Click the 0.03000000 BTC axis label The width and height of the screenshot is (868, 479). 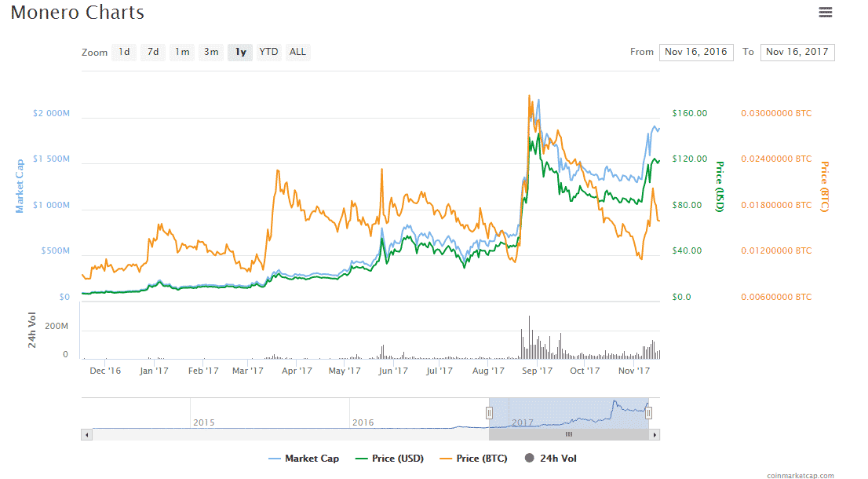777,113
